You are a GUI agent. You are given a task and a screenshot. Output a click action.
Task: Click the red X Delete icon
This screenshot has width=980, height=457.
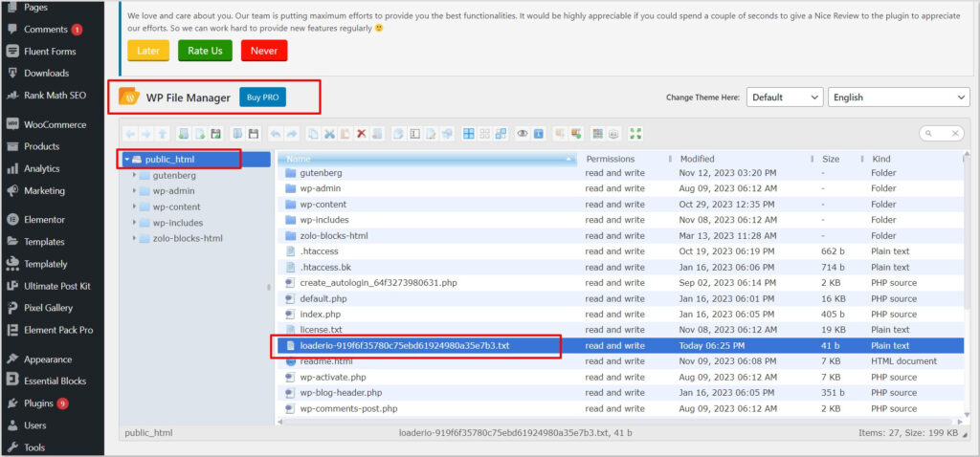pos(361,134)
